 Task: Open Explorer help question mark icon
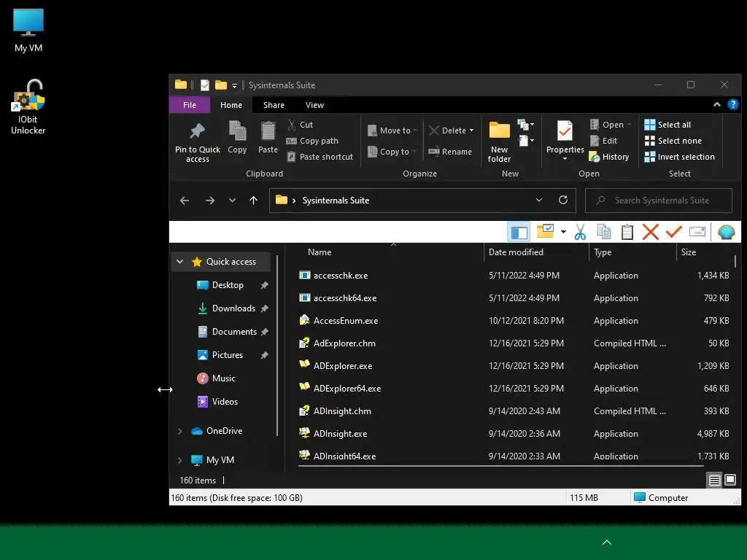(732, 105)
